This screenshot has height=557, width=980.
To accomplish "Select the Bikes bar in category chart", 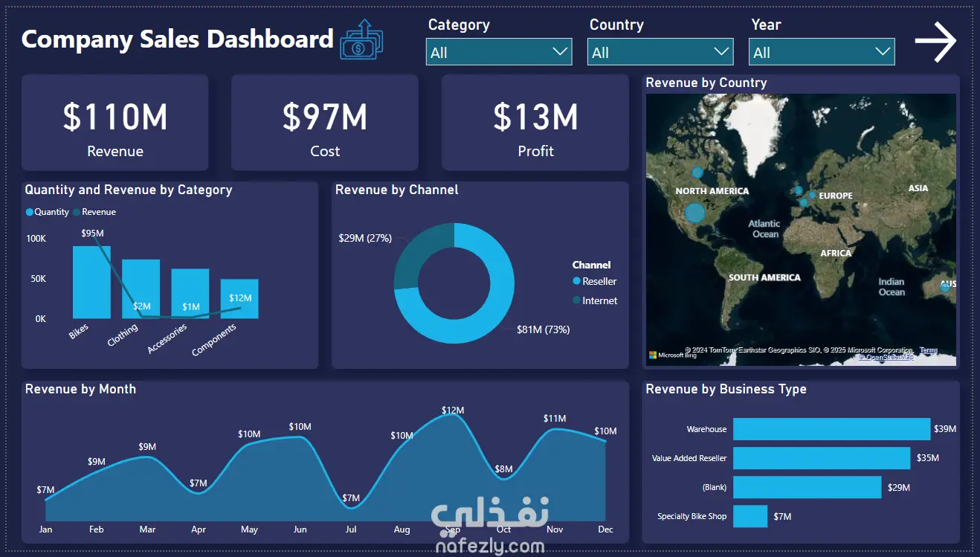I will pyautogui.click(x=91, y=282).
